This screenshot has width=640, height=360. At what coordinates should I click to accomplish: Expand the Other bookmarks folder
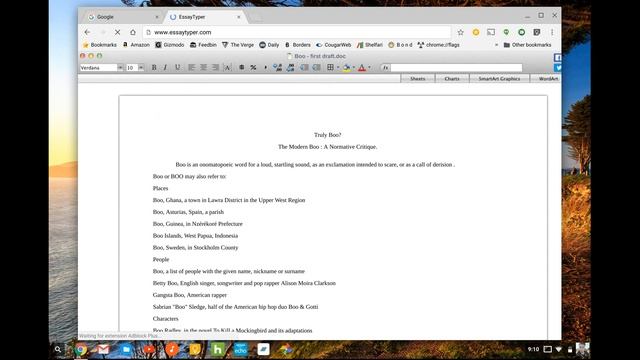point(527,45)
